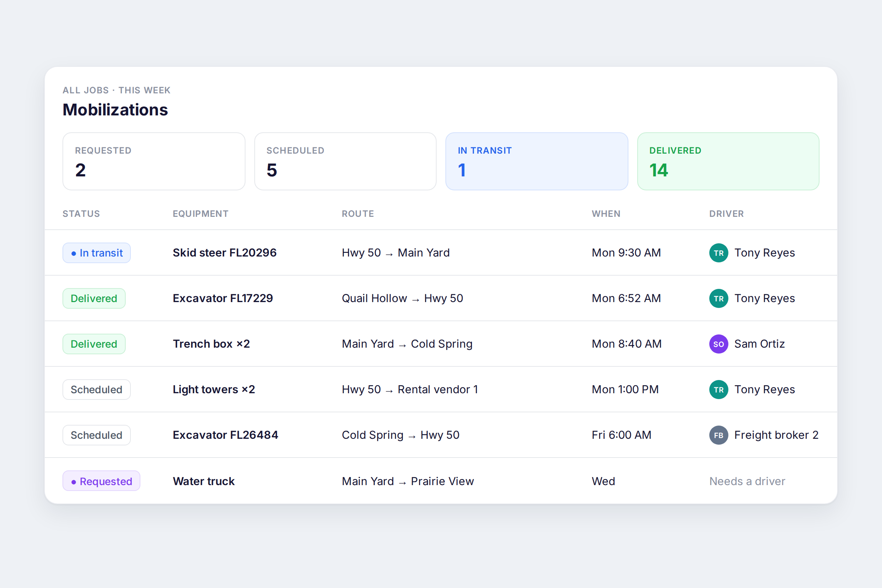
Task: Sort by the Route column header
Action: click(x=358, y=214)
